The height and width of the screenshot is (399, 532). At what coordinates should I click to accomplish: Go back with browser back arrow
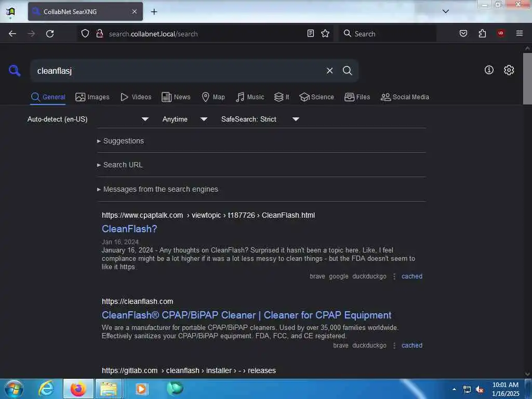(x=12, y=34)
